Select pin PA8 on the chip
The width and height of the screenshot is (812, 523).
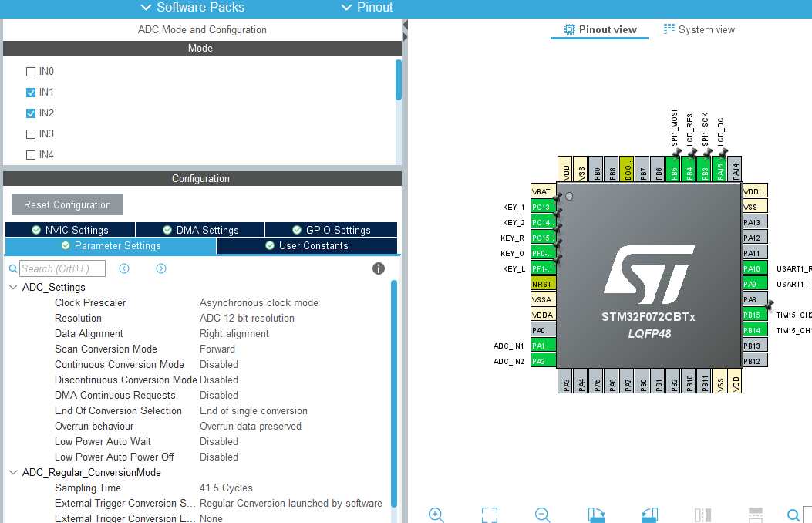[x=755, y=299]
